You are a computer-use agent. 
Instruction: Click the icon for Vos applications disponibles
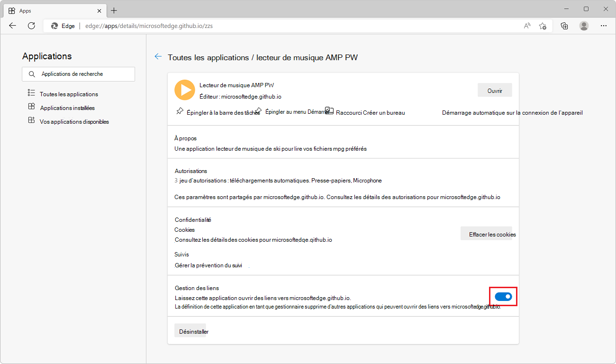click(31, 120)
